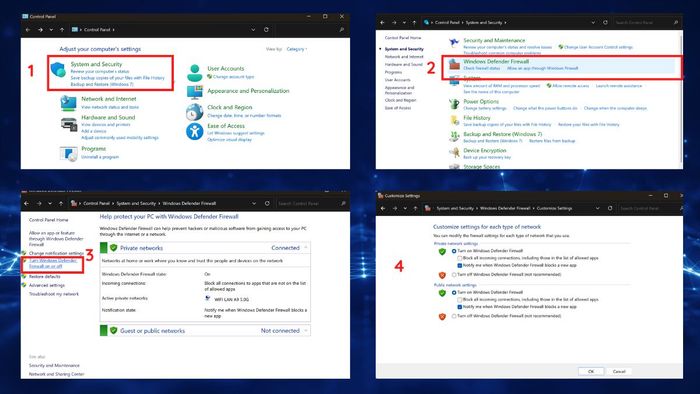Open Windows Defender Firewall heading link
Image resolution: width=700 pixels, height=394 pixels.
496,62
